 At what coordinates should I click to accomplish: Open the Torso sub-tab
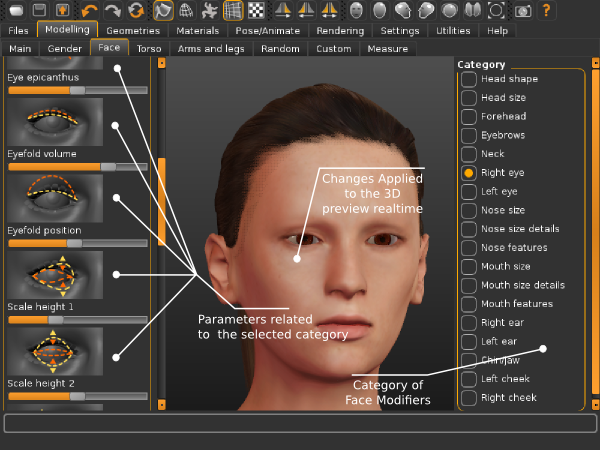click(x=148, y=48)
